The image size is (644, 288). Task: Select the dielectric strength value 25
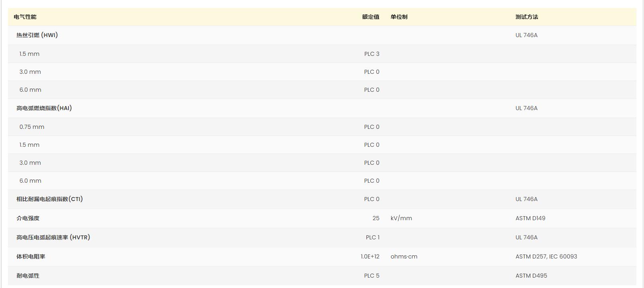376,218
